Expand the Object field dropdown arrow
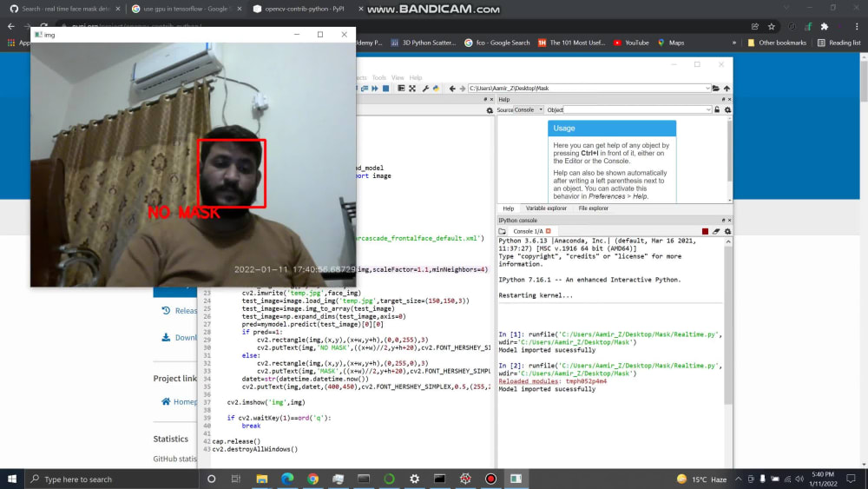Screen dimensions: 868x489 click(x=708, y=109)
